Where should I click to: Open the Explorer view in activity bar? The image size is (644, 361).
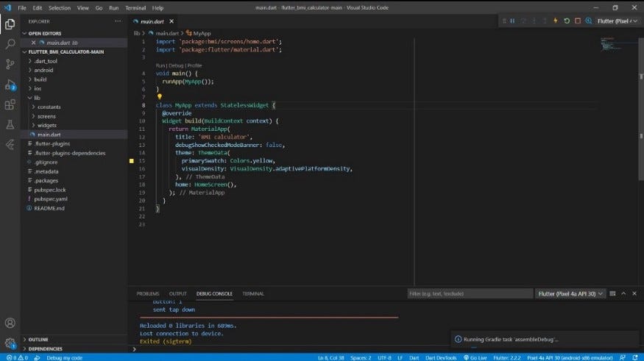[x=10, y=24]
